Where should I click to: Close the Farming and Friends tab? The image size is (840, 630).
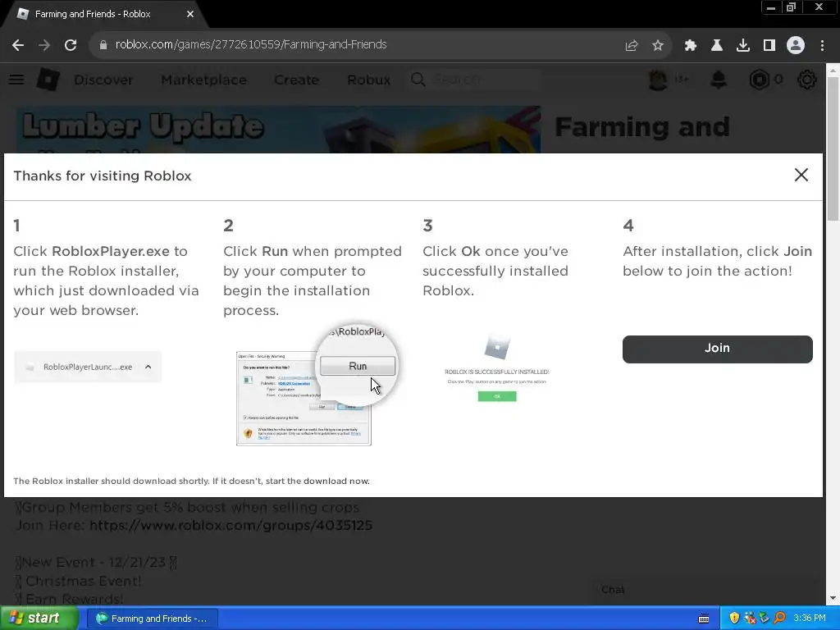pyautogui.click(x=190, y=14)
